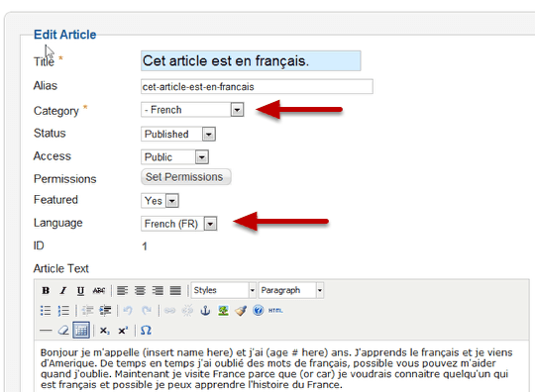Open the Language dropdown showing French (FR)
Image resolution: width=535 pixels, height=392 pixels.
(x=178, y=224)
